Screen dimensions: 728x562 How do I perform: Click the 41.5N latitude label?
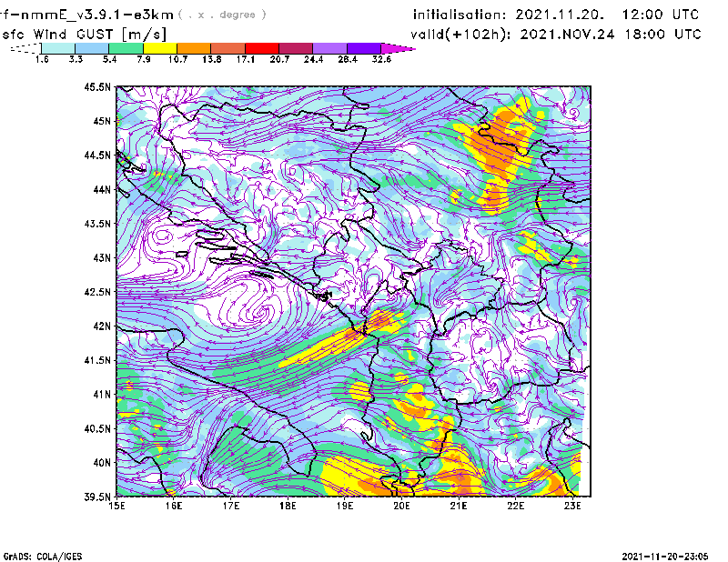(x=97, y=360)
